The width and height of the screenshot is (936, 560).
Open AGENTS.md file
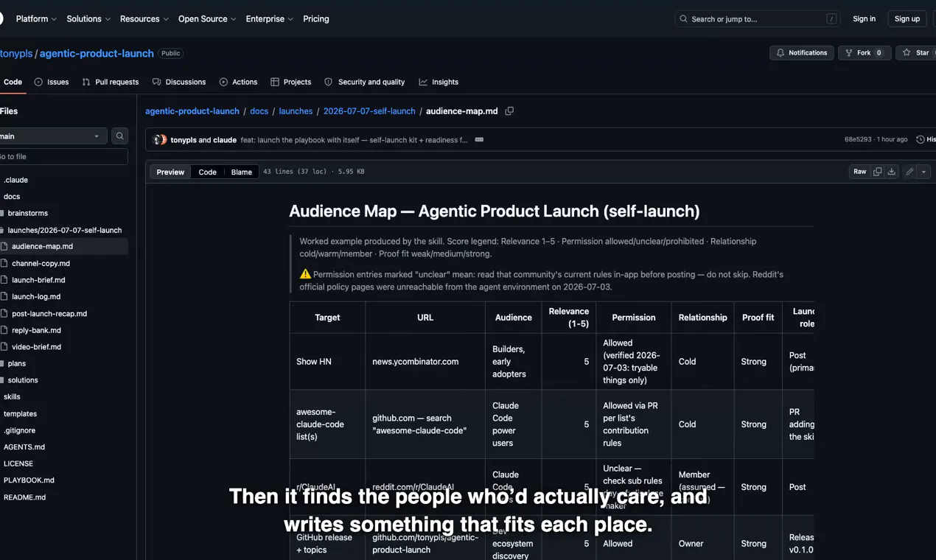(x=24, y=447)
